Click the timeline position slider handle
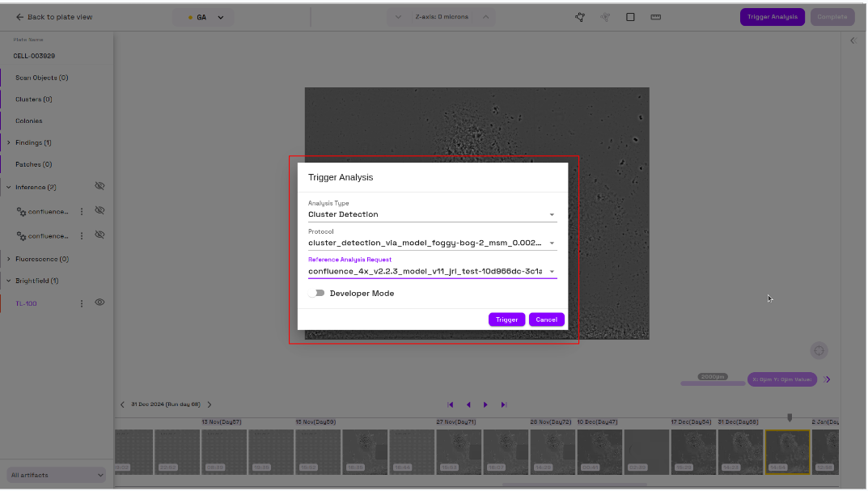Viewport: 868px width, 491px height. 790,417
